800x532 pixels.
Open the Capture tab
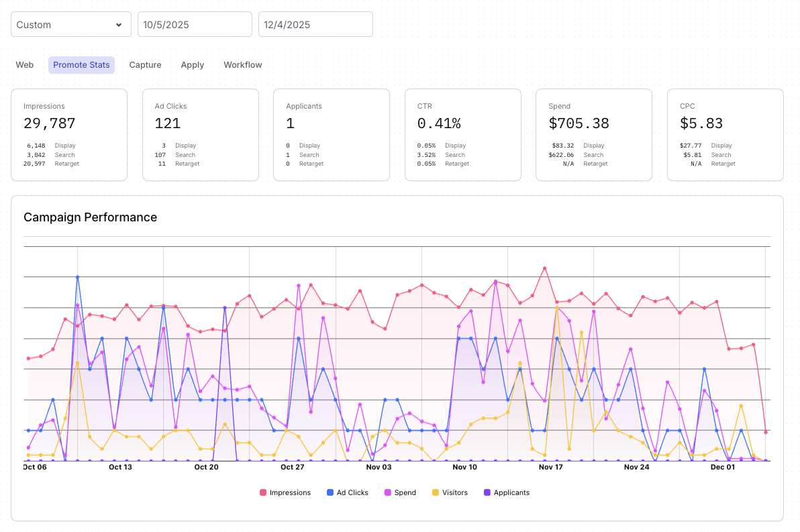tap(145, 65)
